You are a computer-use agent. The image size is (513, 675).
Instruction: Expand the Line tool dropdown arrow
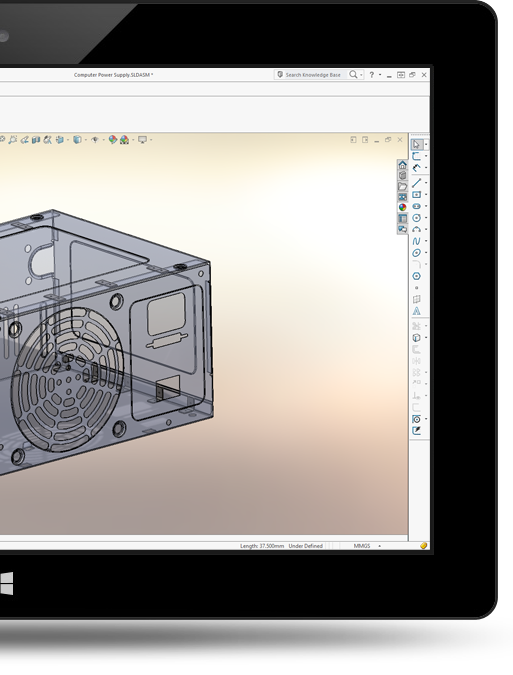pos(426,183)
